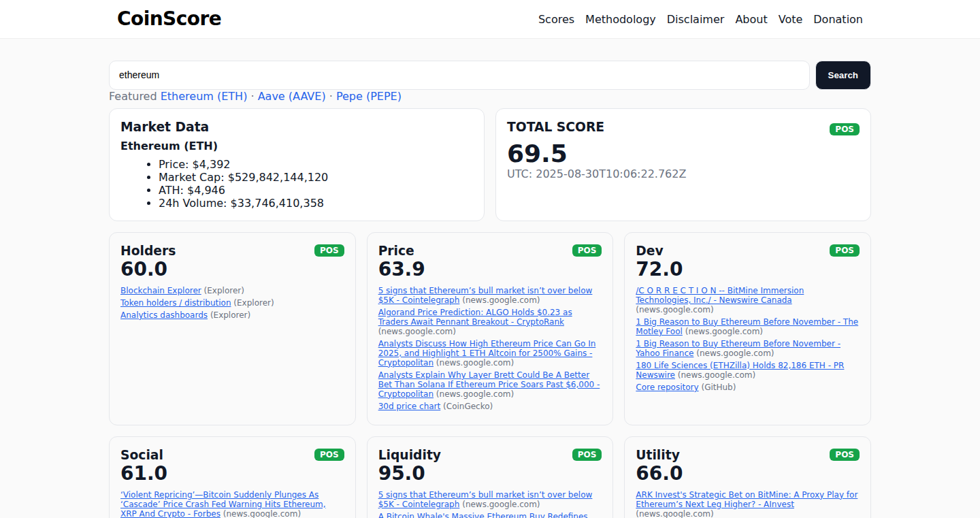Click the Search button

[x=843, y=75]
